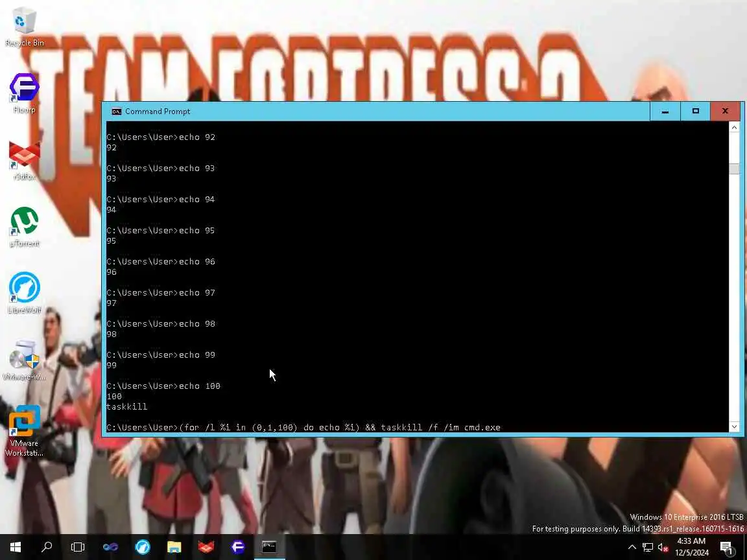The image size is (747, 560).
Task: Click the 'echo 96' command line
Action: (x=161, y=261)
